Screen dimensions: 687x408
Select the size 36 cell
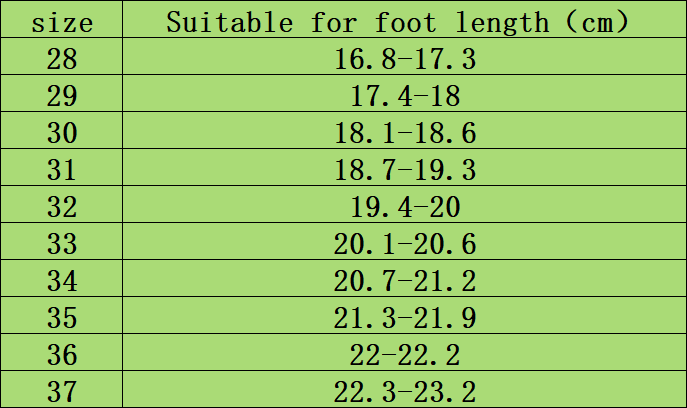[62, 355]
